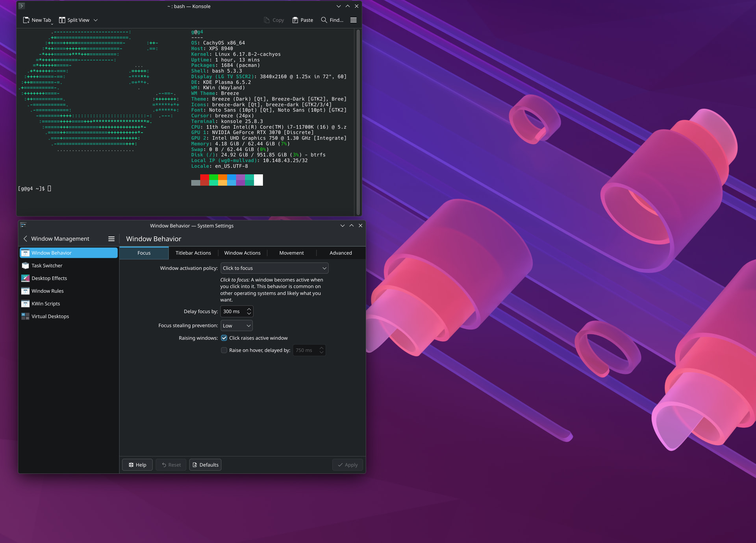
Task: Open Konsole hamburger menu
Action: [353, 20]
